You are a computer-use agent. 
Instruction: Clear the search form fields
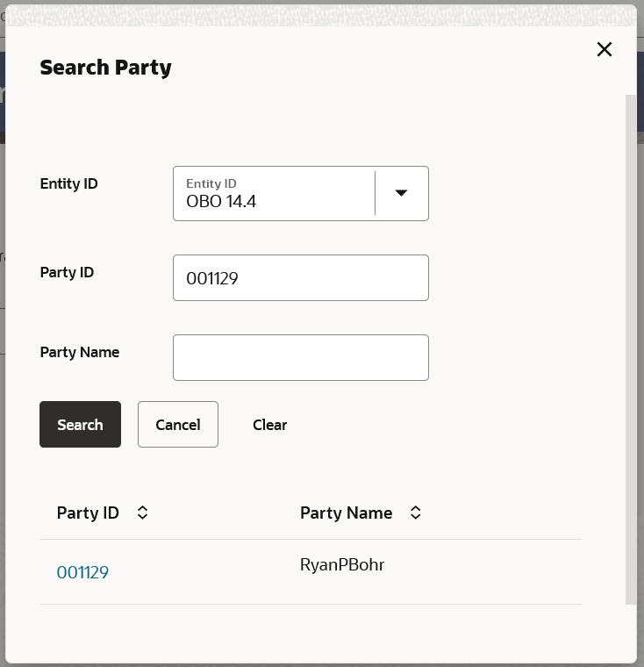(269, 425)
